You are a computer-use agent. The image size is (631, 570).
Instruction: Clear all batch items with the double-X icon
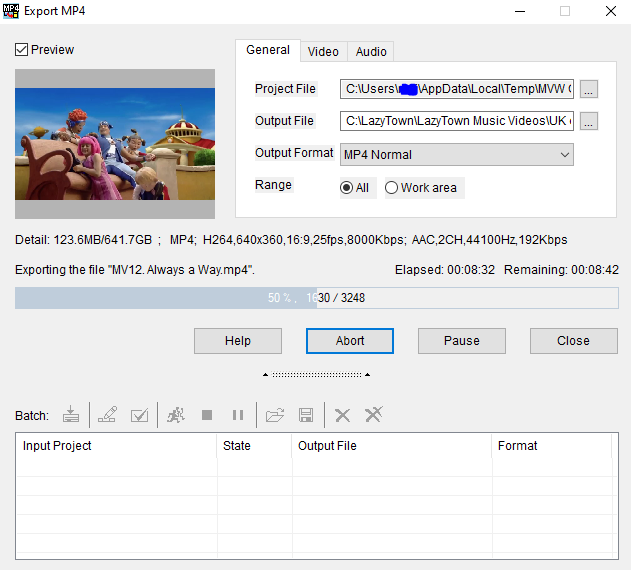pyautogui.click(x=374, y=415)
